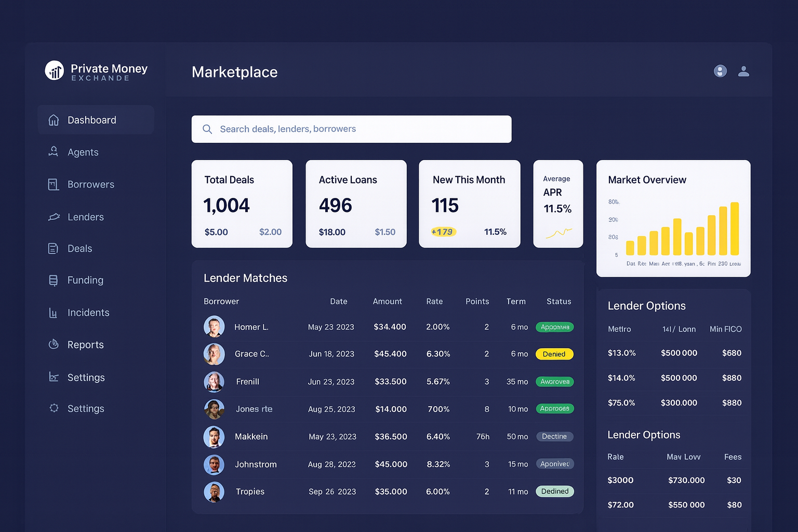Click the Incidents chart icon

(53, 313)
